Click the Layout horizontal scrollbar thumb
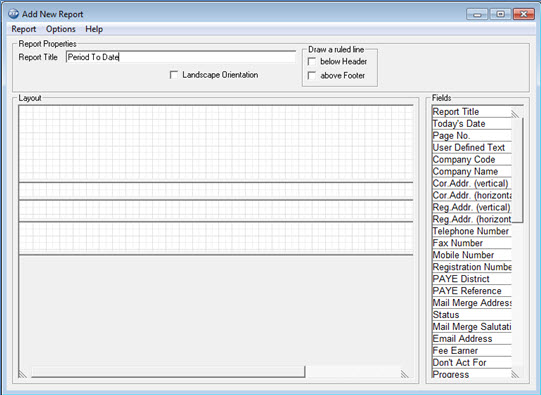541x395 pixels. coord(168,372)
